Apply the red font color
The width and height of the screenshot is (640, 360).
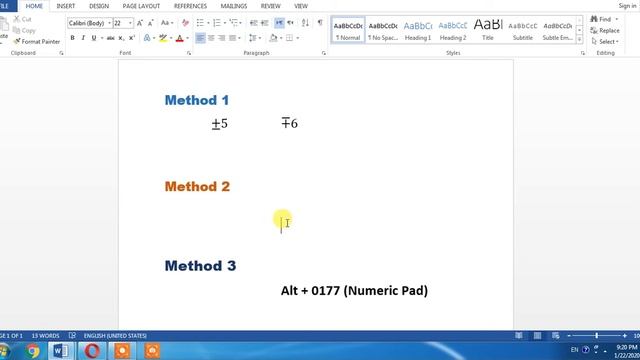pyautogui.click(x=180, y=38)
